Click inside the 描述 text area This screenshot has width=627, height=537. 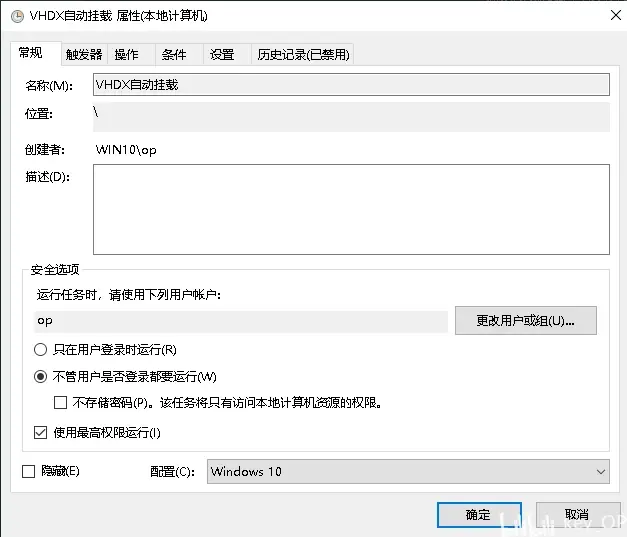click(351, 209)
